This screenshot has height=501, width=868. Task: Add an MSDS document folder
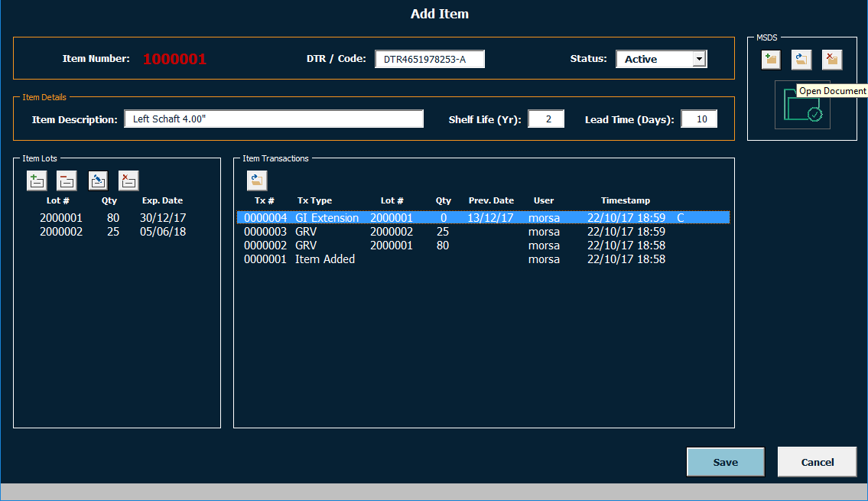(x=771, y=59)
